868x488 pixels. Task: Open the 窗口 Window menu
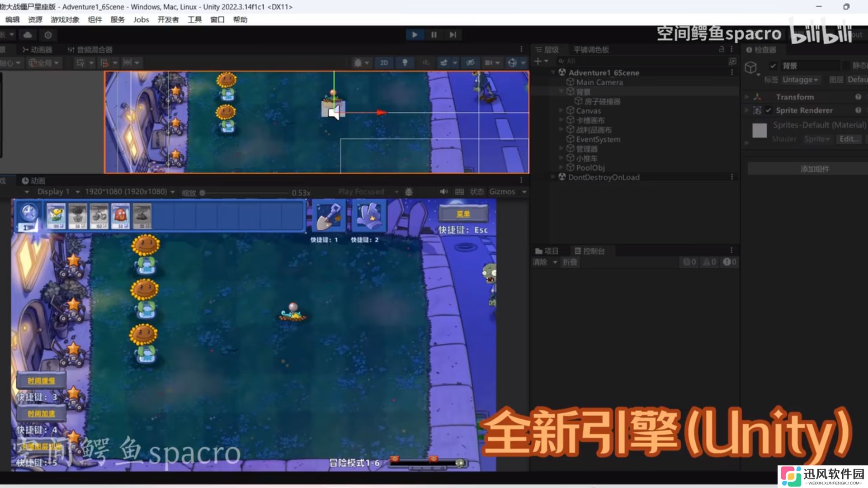click(x=217, y=19)
